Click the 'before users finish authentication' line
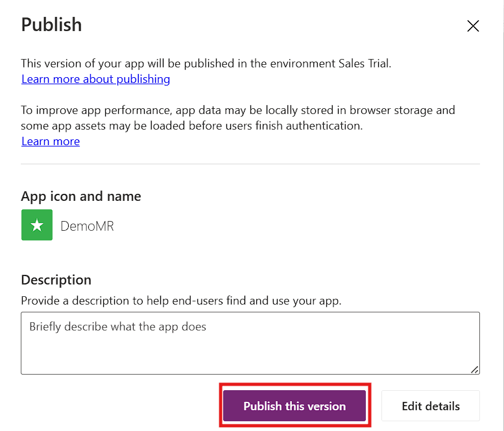 (191, 126)
